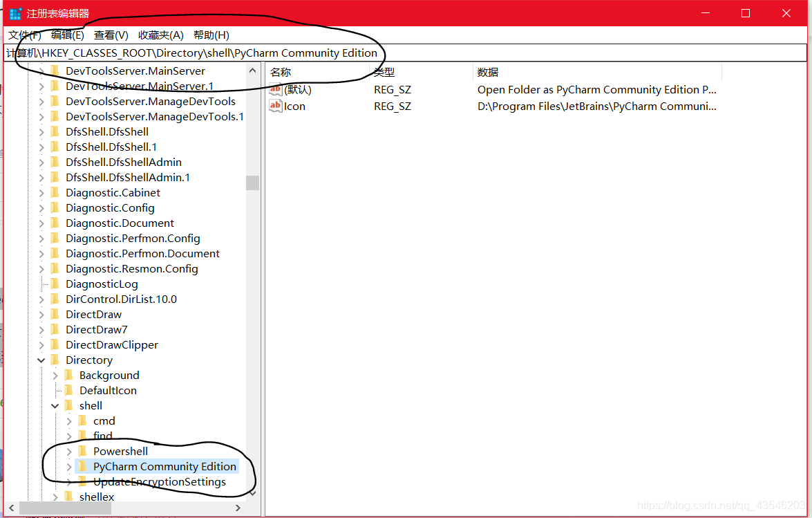
Task: Click folder icon of DirectDrawClipper
Action: pyautogui.click(x=55, y=345)
